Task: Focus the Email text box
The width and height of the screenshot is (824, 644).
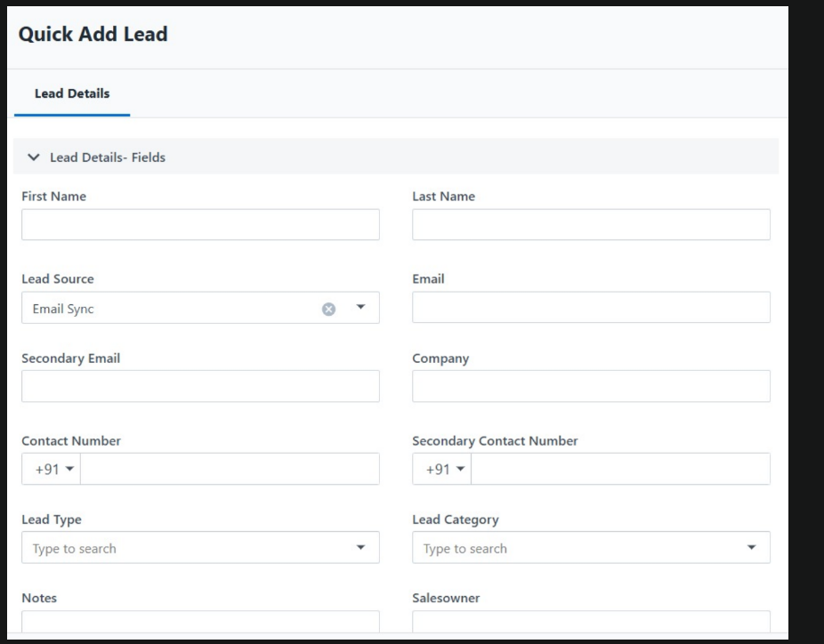Action: coord(591,308)
